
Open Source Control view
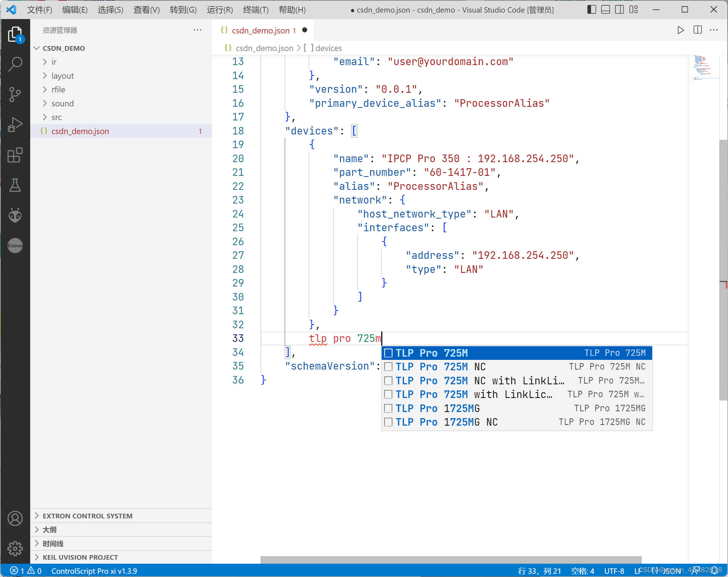(15, 95)
